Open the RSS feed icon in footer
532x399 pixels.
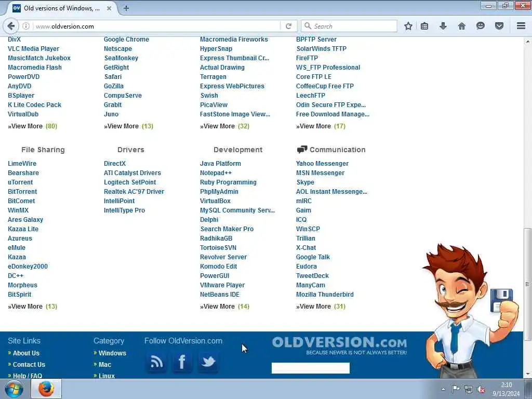tap(156, 362)
